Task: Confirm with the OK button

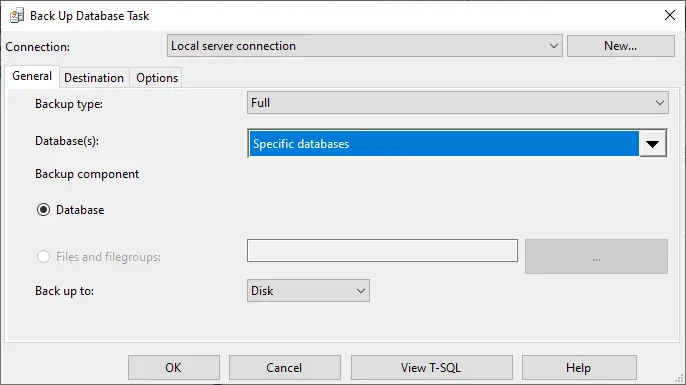Action: pyautogui.click(x=174, y=368)
